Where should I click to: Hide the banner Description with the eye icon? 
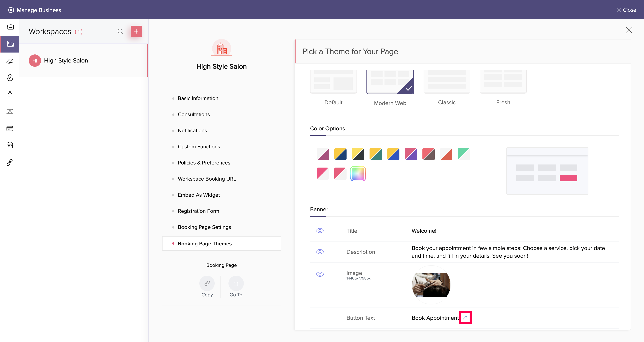[320, 252]
